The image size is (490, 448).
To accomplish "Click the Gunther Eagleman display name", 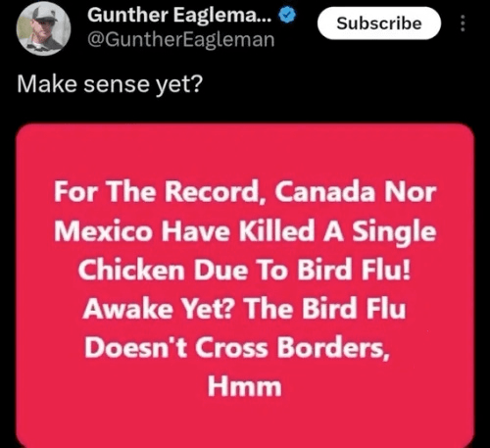I will (x=179, y=15).
